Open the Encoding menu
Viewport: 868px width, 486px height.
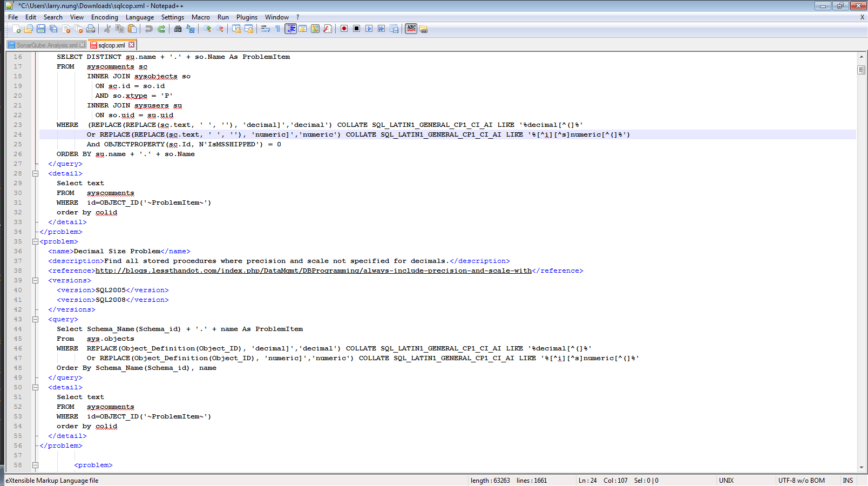point(105,17)
